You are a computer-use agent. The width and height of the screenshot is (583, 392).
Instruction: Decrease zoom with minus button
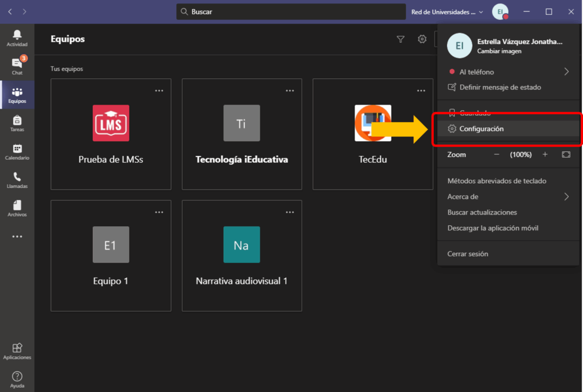[496, 155]
